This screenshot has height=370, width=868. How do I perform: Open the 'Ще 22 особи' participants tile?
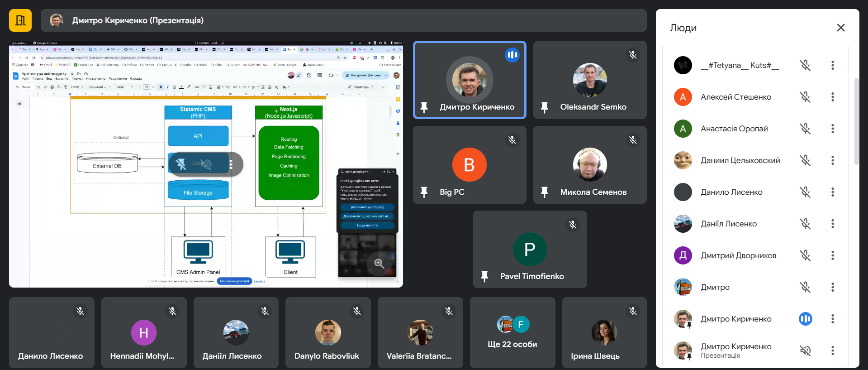pos(512,332)
